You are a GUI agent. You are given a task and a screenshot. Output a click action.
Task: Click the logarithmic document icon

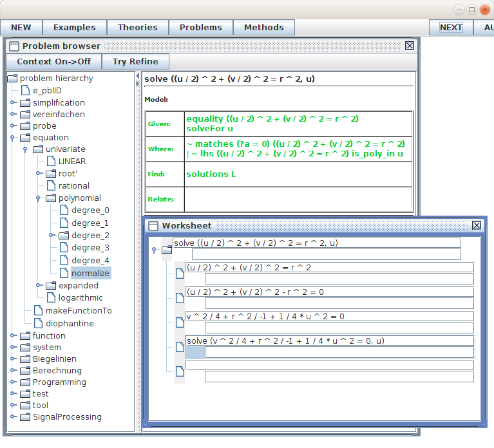tap(51, 297)
